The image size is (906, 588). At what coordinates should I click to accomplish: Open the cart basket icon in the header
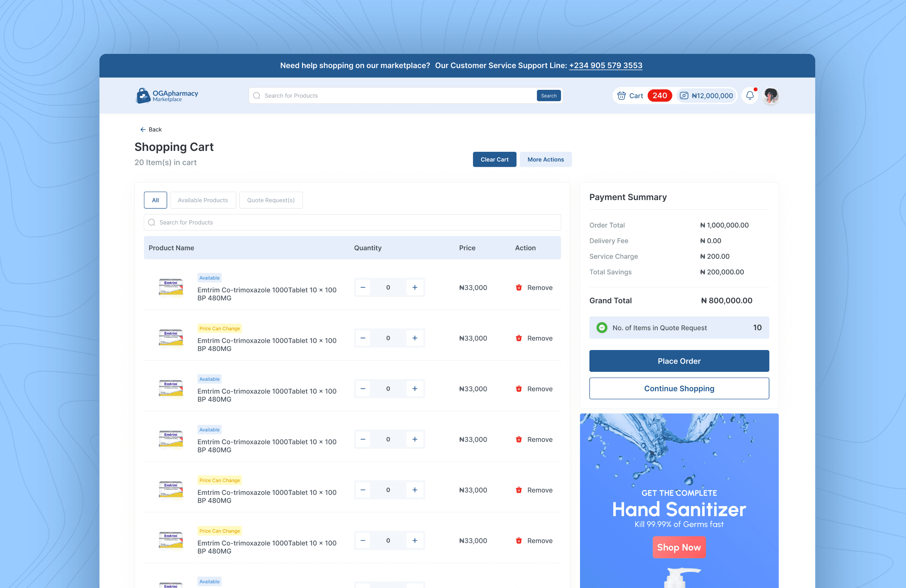coord(621,96)
